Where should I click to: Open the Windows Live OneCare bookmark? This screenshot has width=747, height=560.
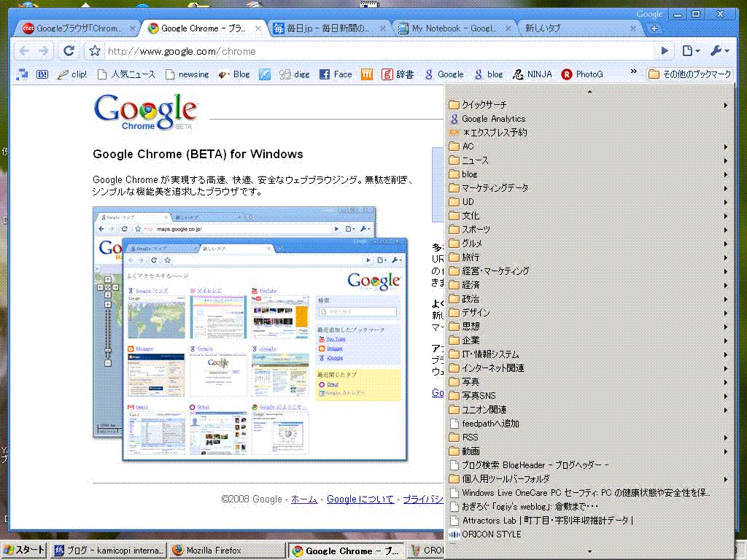click(x=589, y=493)
